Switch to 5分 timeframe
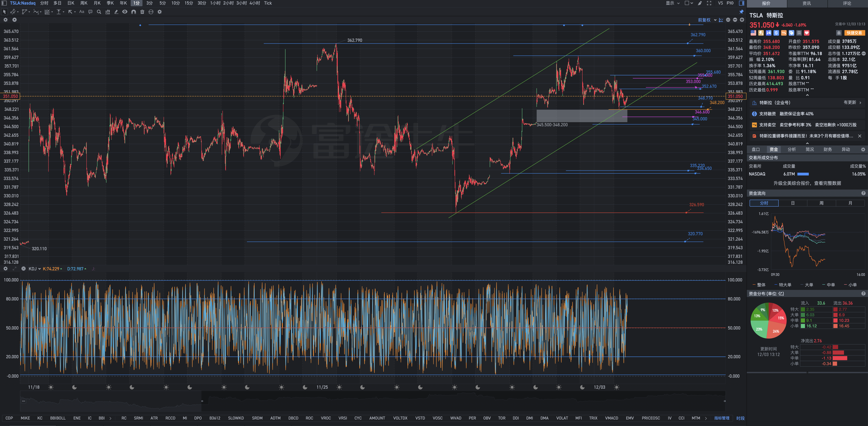Image resolution: width=868 pixels, height=426 pixels. [163, 3]
